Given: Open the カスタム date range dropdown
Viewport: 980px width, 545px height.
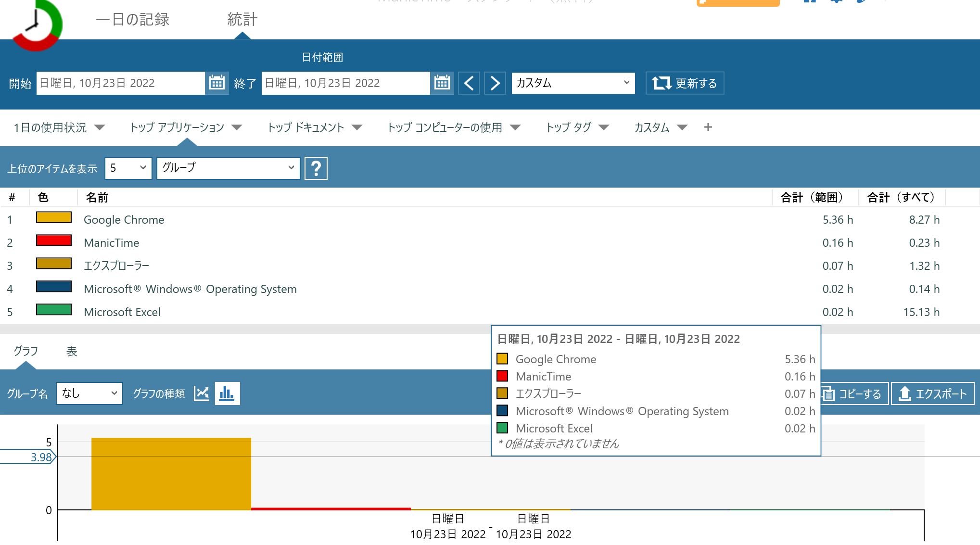Looking at the screenshot, I should point(573,83).
